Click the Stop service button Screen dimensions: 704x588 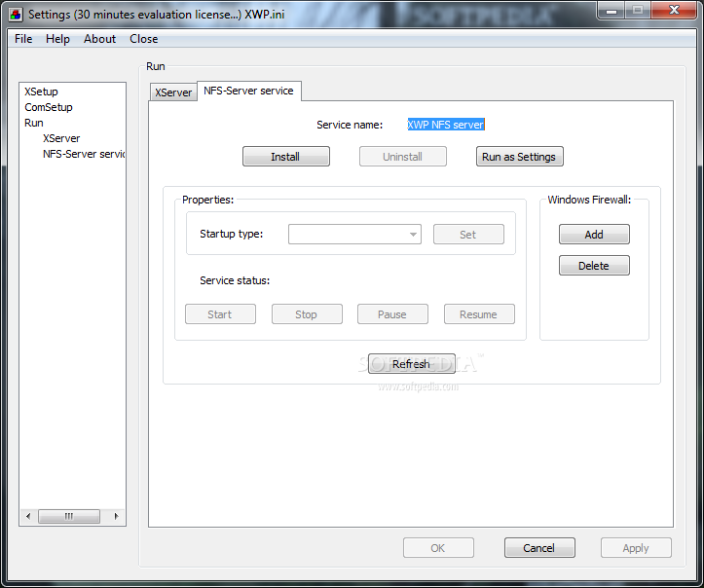(307, 314)
